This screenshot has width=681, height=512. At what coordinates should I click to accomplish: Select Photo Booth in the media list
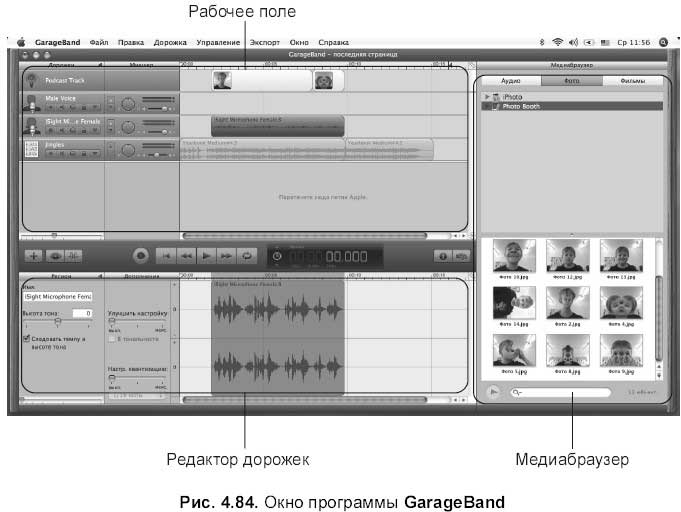[572, 106]
